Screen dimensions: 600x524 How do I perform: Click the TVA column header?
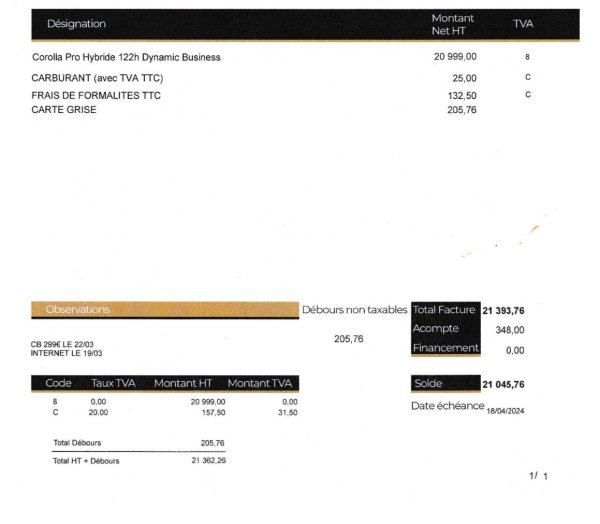523,24
